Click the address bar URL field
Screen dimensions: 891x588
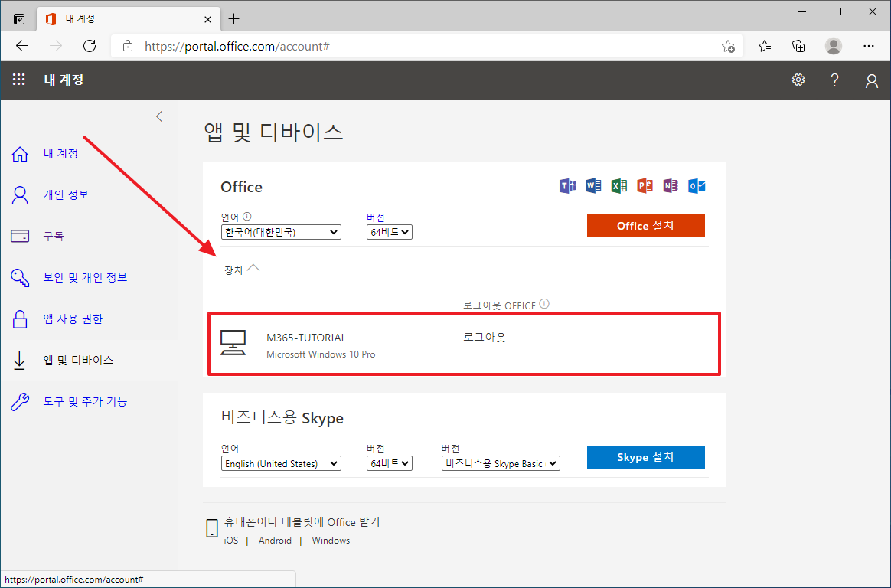[426, 46]
